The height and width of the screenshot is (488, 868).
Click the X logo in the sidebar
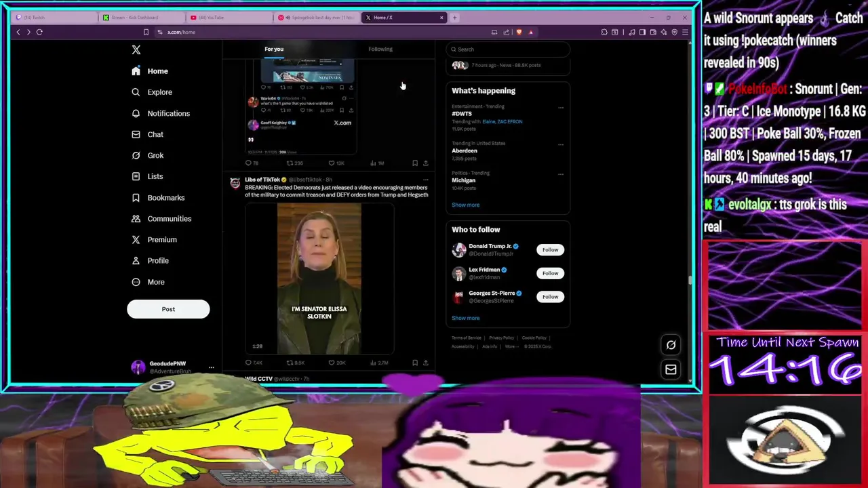coord(136,49)
